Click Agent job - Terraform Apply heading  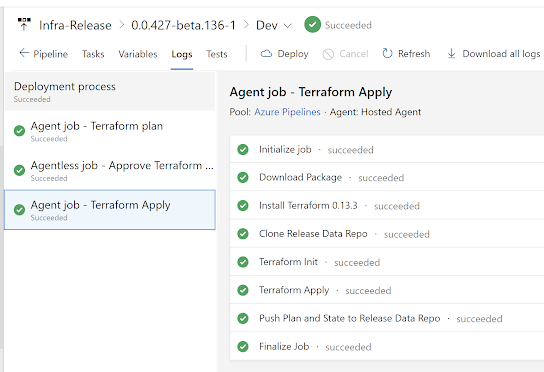click(311, 92)
